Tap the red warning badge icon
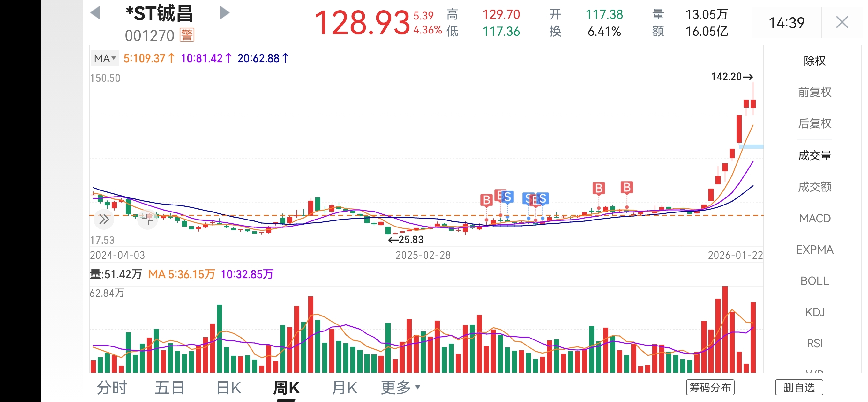This screenshot has height=402, width=868. tap(187, 35)
